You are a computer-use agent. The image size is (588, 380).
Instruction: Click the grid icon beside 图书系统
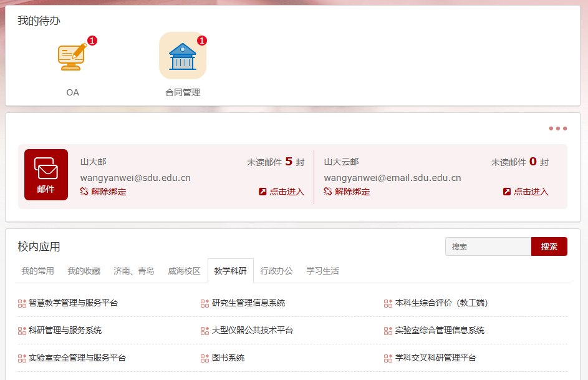(x=205, y=358)
